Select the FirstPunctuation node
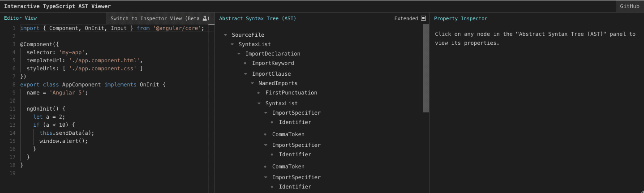The width and height of the screenshot is (644, 193). (x=291, y=93)
